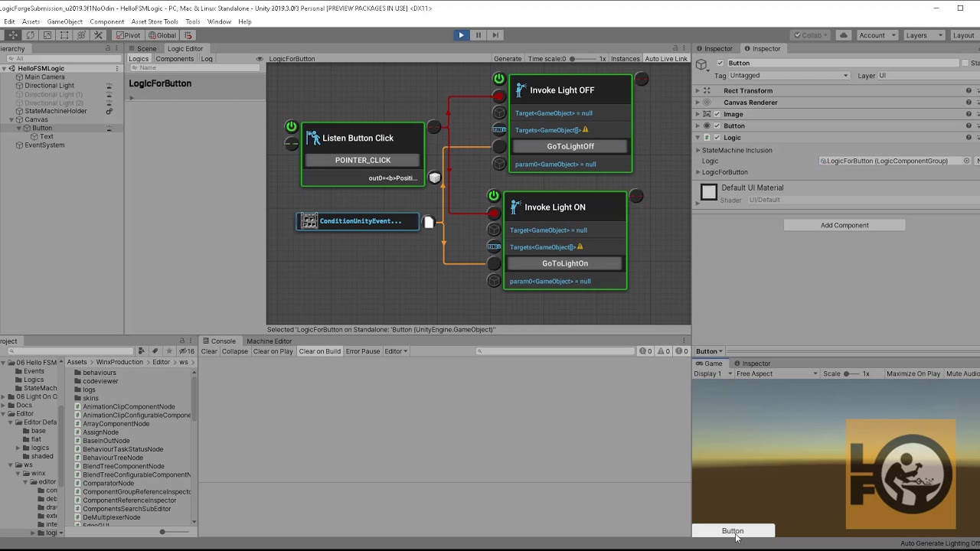Click the Add Component button in the Inspector

point(844,225)
